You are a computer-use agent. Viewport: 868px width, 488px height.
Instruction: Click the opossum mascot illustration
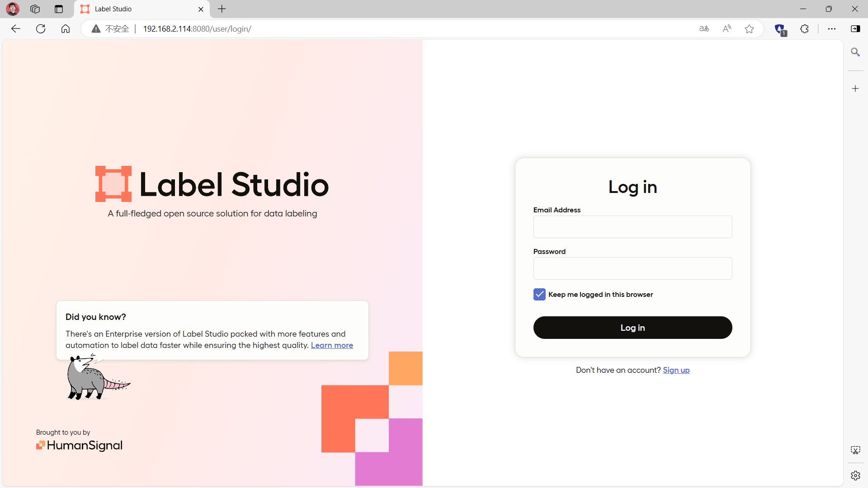(x=98, y=377)
